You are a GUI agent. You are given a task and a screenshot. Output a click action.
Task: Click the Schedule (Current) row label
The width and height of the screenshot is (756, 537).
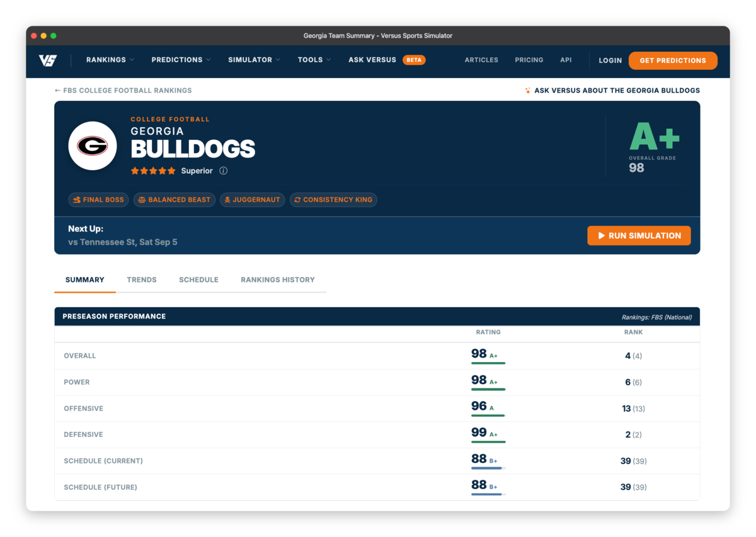click(103, 461)
